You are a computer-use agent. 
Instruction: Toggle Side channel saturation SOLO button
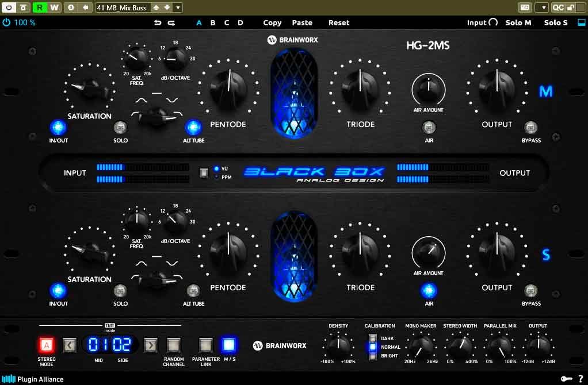tap(120, 291)
